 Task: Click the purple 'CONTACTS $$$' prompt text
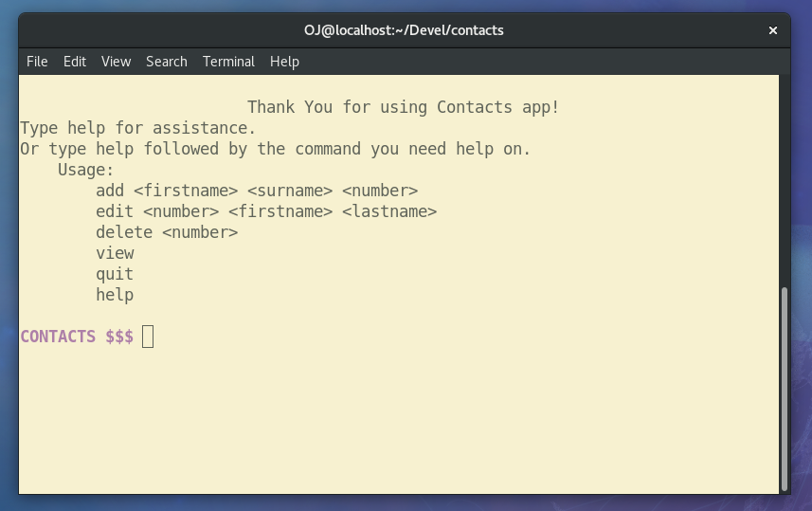[77, 337]
